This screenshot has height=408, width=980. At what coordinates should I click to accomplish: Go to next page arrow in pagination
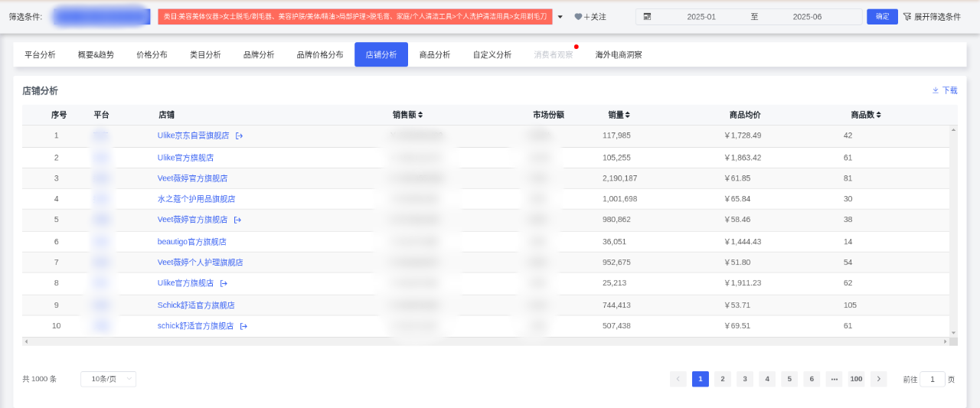pos(878,379)
